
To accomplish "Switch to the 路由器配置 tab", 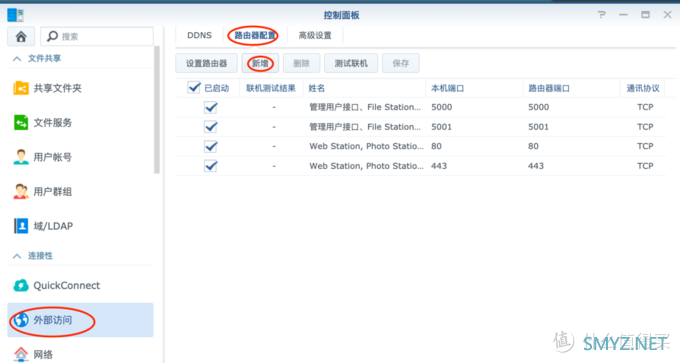I will click(255, 36).
